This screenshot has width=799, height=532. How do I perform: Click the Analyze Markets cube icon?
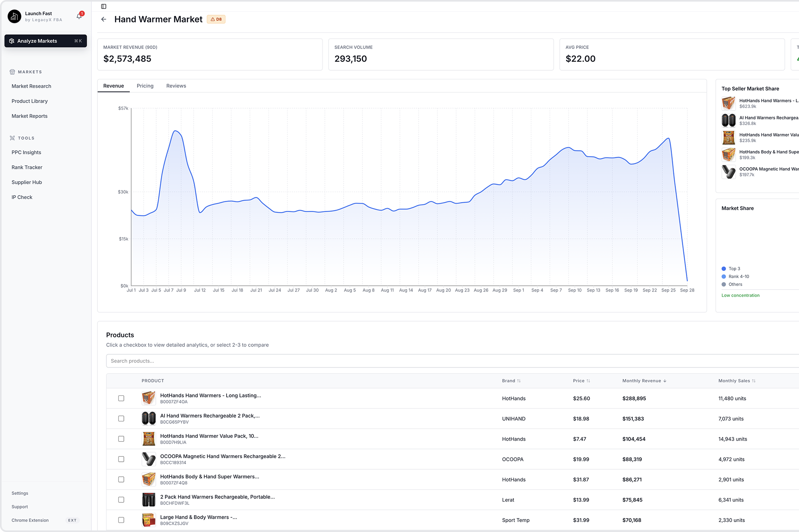click(x=12, y=41)
